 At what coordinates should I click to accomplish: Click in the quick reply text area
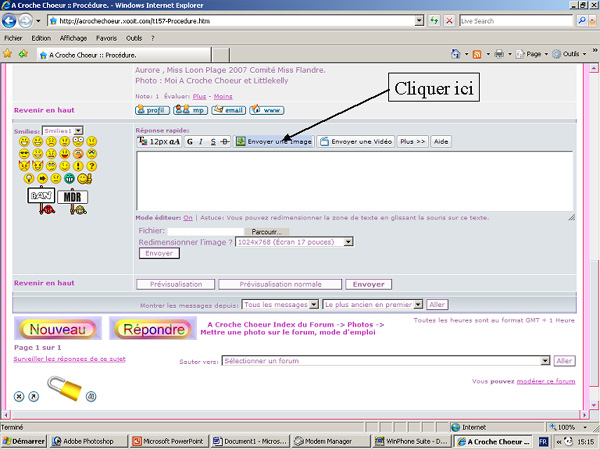point(354,181)
